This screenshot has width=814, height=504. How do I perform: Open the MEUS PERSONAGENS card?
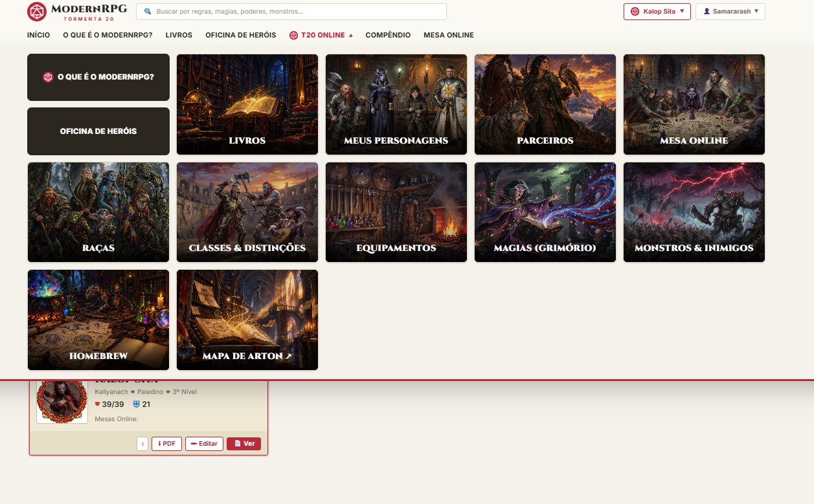point(396,104)
